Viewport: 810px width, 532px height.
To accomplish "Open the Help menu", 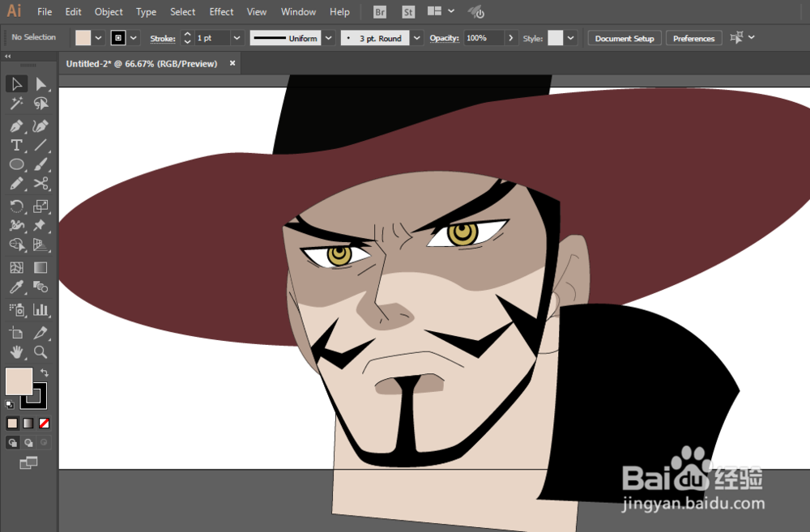I will click(339, 12).
